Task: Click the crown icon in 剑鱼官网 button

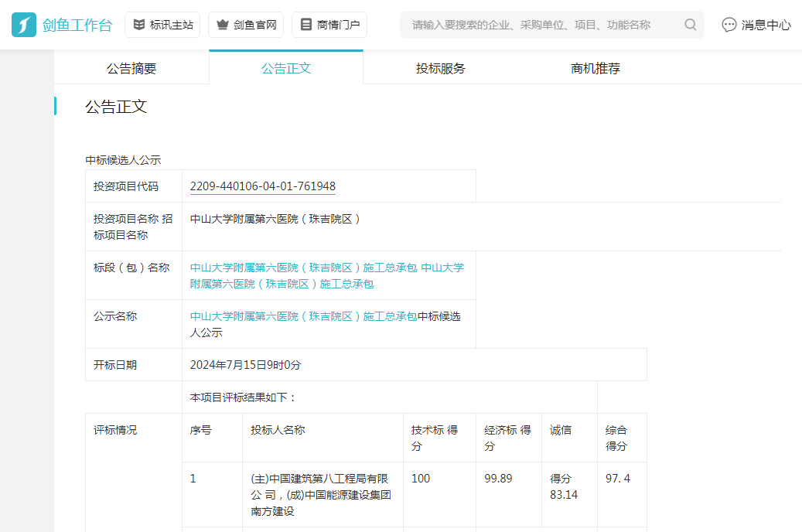Action: (x=223, y=25)
